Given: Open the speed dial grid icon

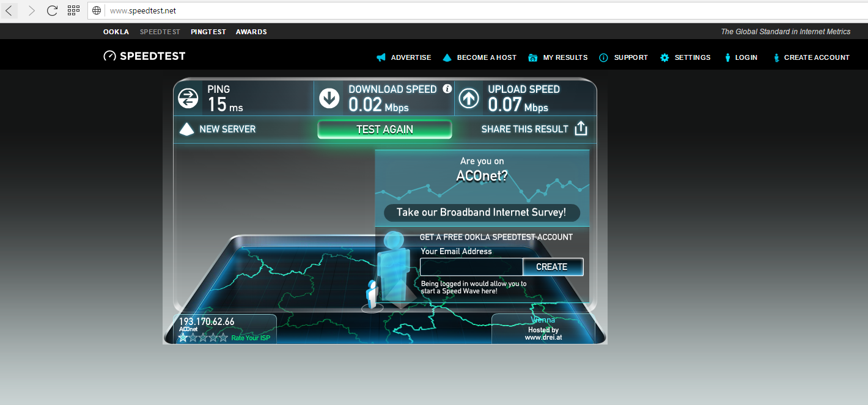Looking at the screenshot, I should (x=73, y=10).
